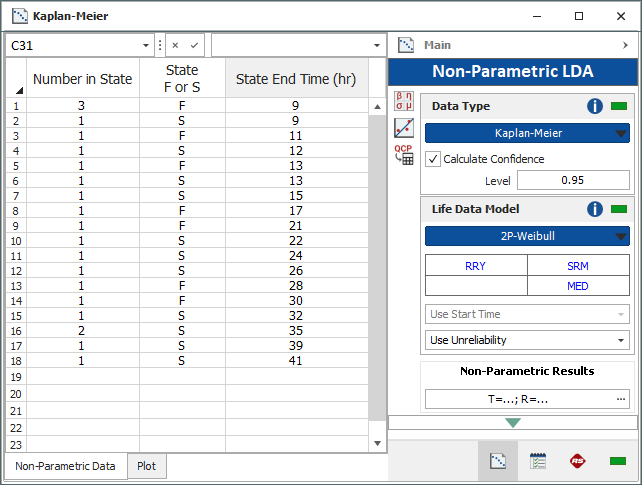Click State End Time cell with value 35

pos(296,331)
